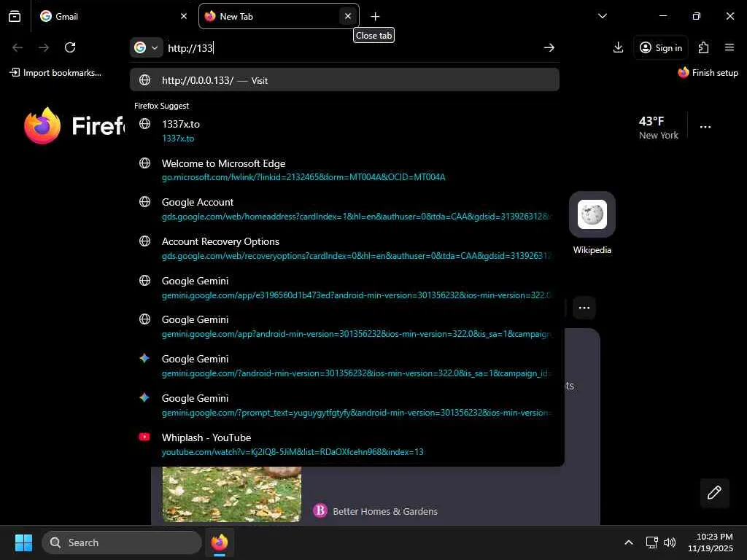Viewport: 747px width, 560px height.
Task: Select Google Gemini suggestion with gemini.google.com/app? URL
Action: point(344,327)
